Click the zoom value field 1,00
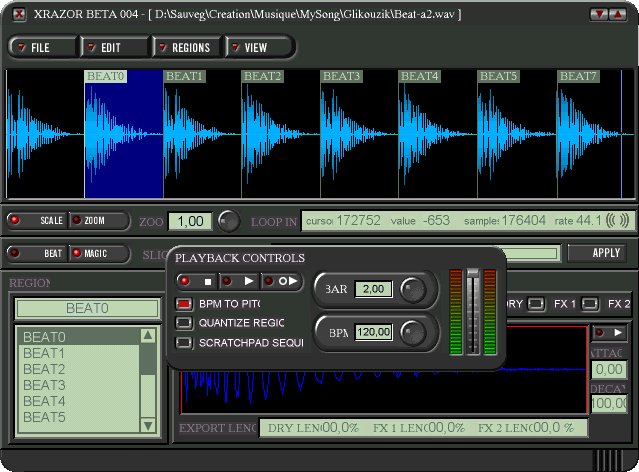639x472 pixels. tap(190, 221)
